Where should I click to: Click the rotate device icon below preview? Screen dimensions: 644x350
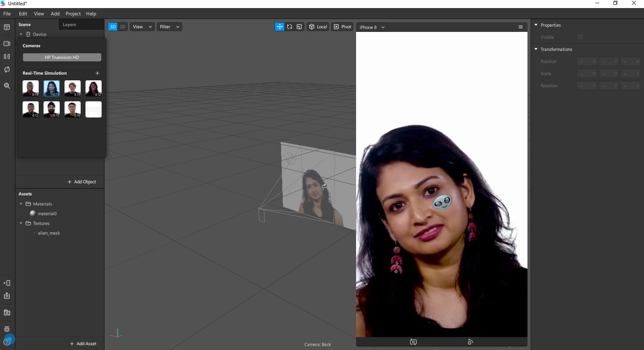[x=470, y=342]
